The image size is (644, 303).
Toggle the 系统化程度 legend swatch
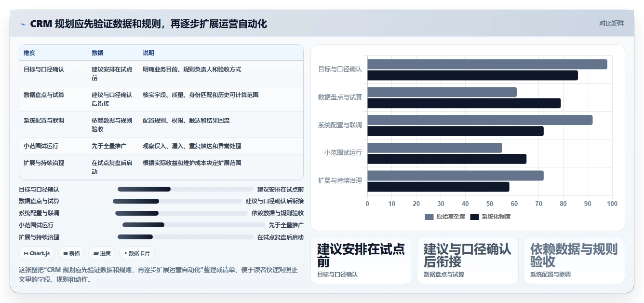pyautogui.click(x=474, y=217)
